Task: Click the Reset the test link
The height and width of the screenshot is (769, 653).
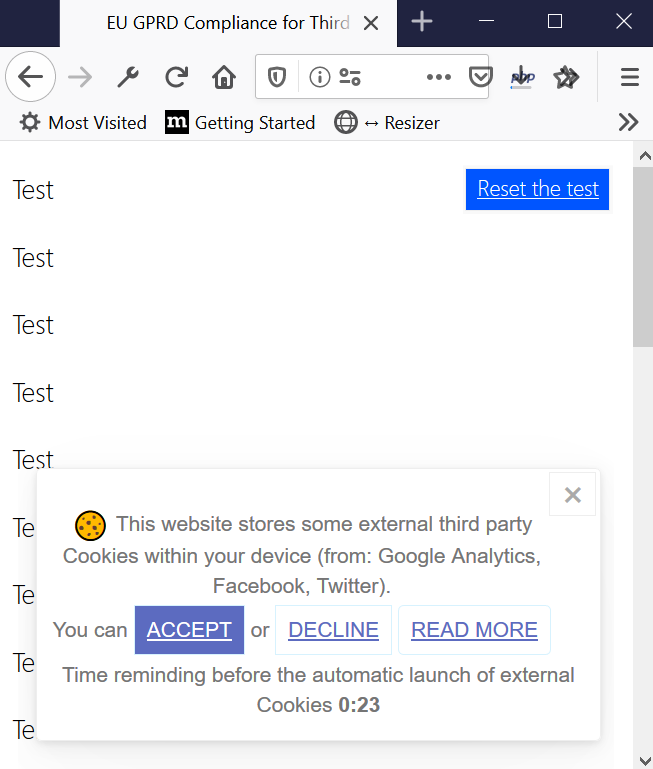Action: pos(538,189)
